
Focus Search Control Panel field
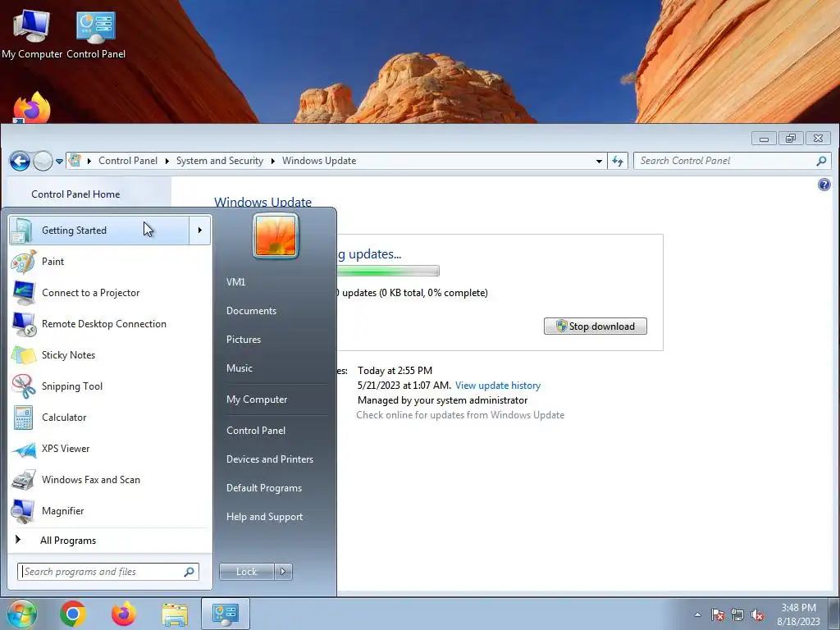(x=732, y=161)
